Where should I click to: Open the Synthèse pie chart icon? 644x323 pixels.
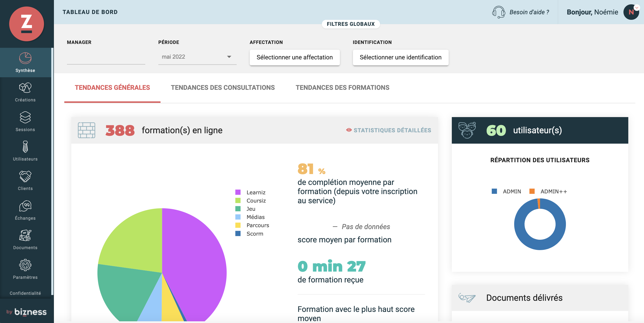[x=25, y=58]
